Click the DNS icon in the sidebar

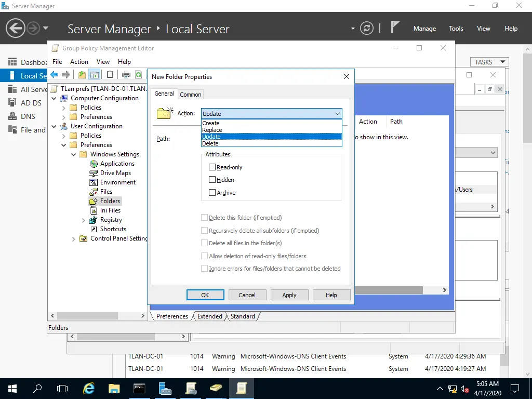pyautogui.click(x=12, y=116)
